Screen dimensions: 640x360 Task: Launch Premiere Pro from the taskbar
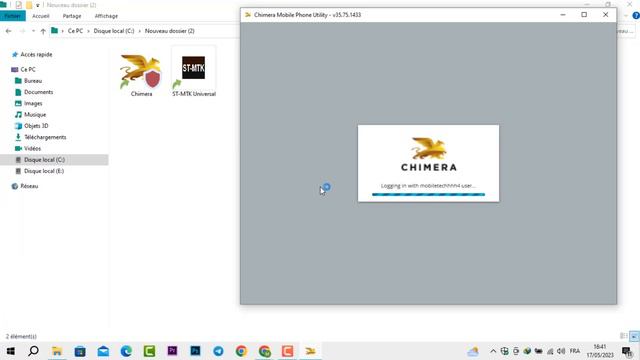172,351
